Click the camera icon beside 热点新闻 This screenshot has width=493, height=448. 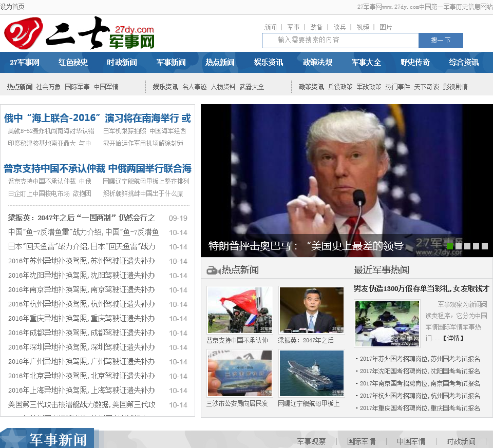(214, 270)
